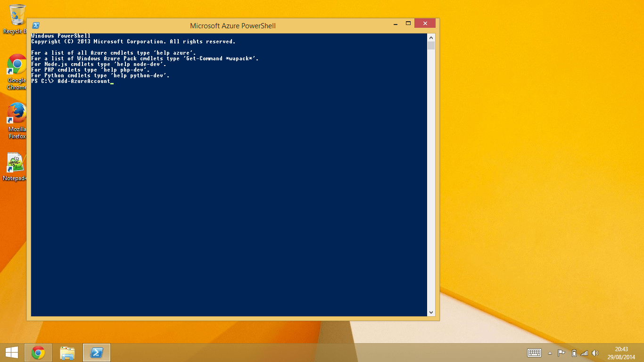
Task: Click the battery status icon
Action: [574, 353]
